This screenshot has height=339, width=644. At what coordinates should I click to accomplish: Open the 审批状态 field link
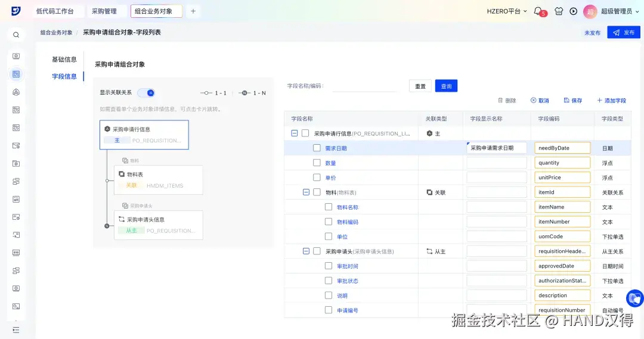tap(348, 281)
